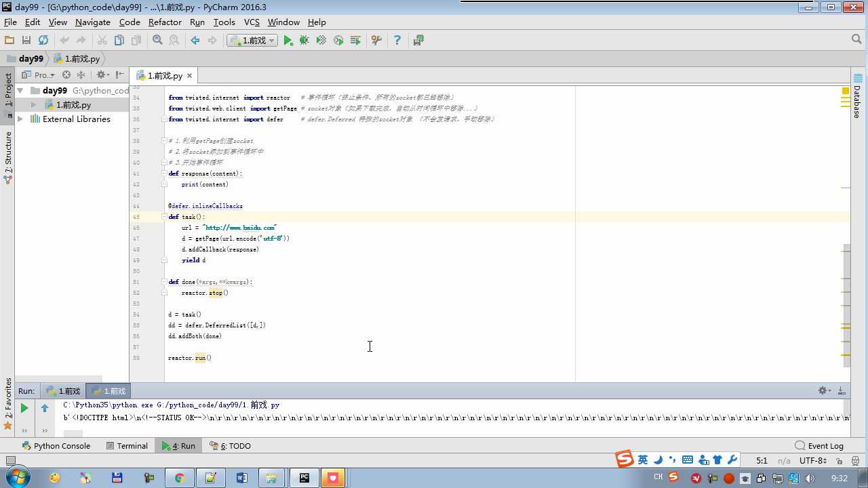The image size is (868, 488).
Task: Click day99 in the navigation breadcrumb
Action: (26, 59)
